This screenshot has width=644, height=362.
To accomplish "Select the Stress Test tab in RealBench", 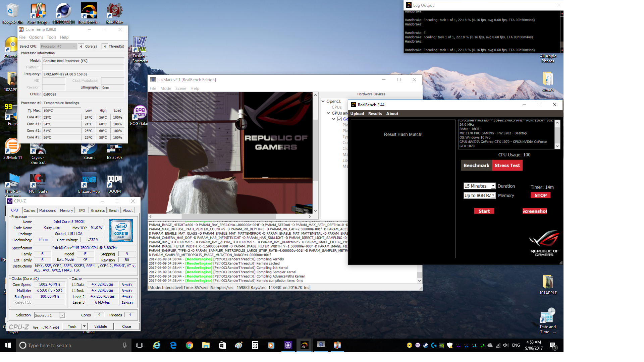I will 507,165.
